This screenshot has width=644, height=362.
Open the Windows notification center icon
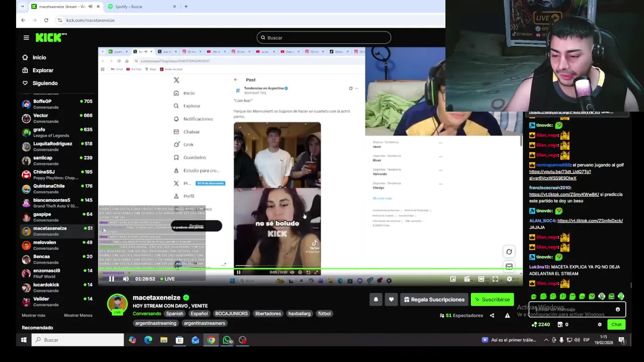point(622,340)
